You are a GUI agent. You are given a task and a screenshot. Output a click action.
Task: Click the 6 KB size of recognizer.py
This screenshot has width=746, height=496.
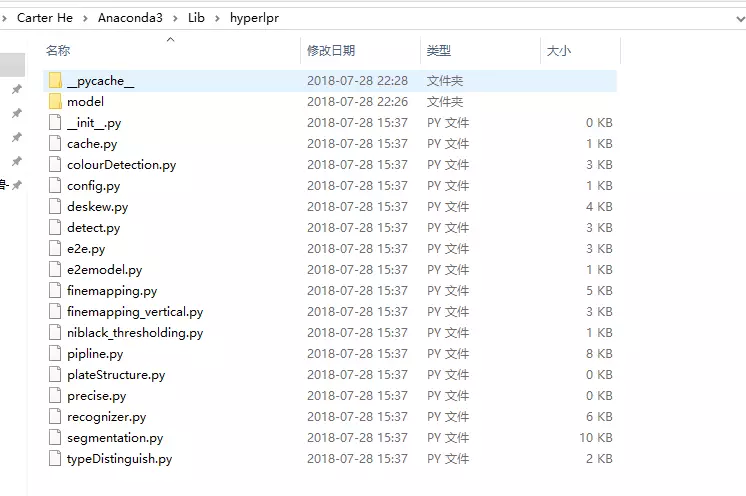tap(599, 417)
